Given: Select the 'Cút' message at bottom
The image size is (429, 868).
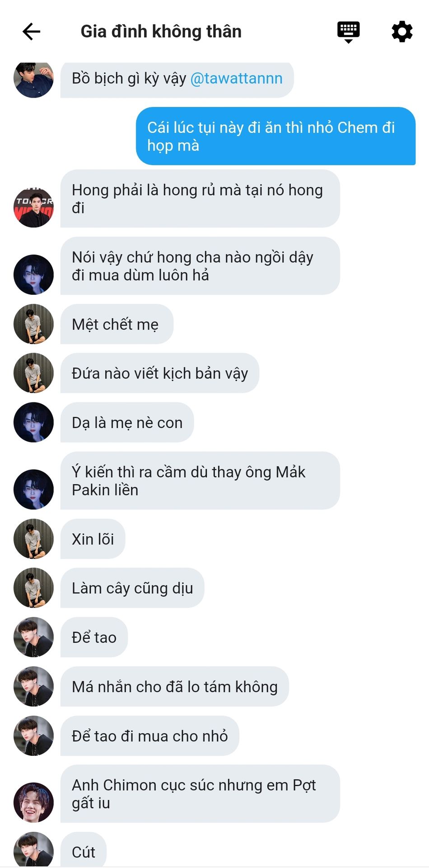Looking at the screenshot, I should pyautogui.click(x=84, y=850).
